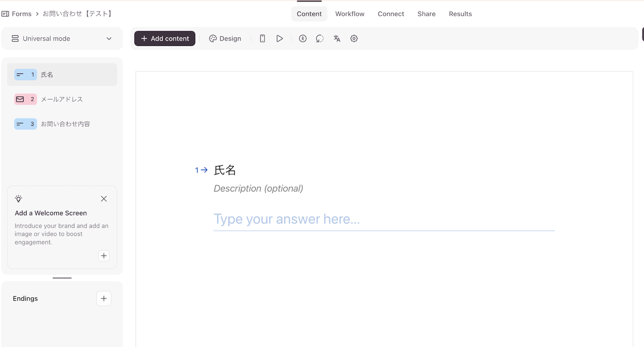Click the AI refresh chat icon
Screen dimensions: 644x347
tap(320, 39)
